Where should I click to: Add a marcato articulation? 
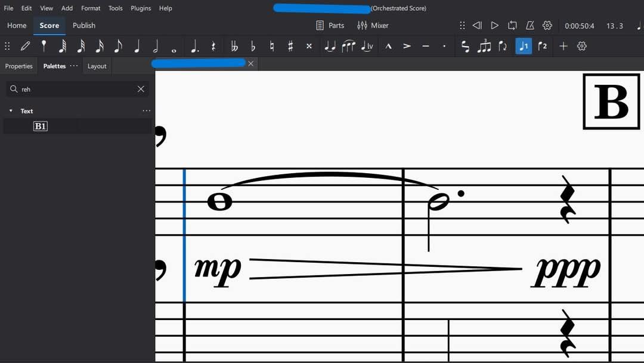(x=388, y=46)
